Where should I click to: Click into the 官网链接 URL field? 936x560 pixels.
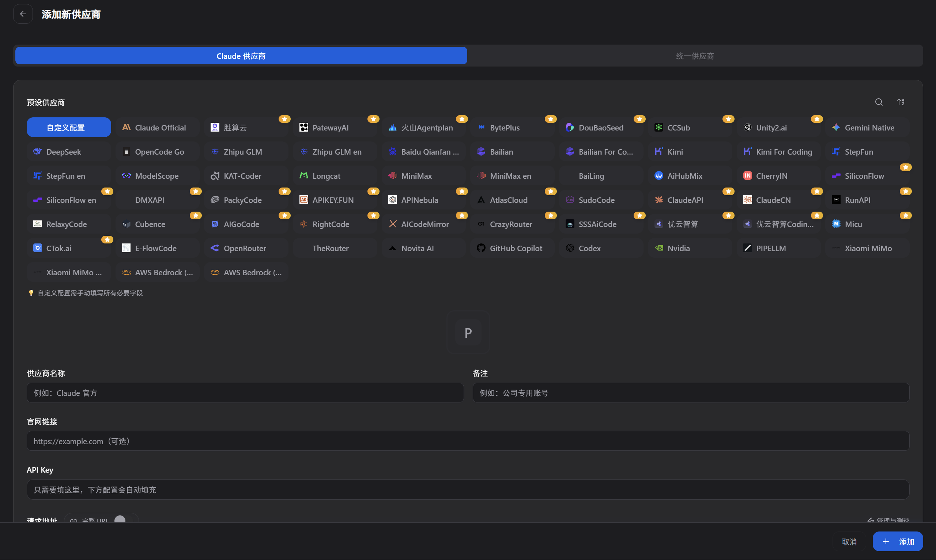pyautogui.click(x=468, y=441)
